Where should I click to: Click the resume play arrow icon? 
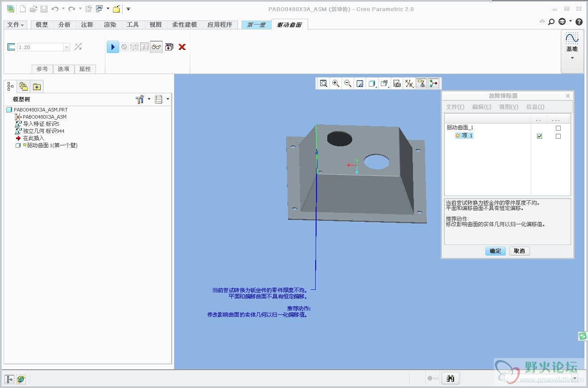[x=113, y=47]
